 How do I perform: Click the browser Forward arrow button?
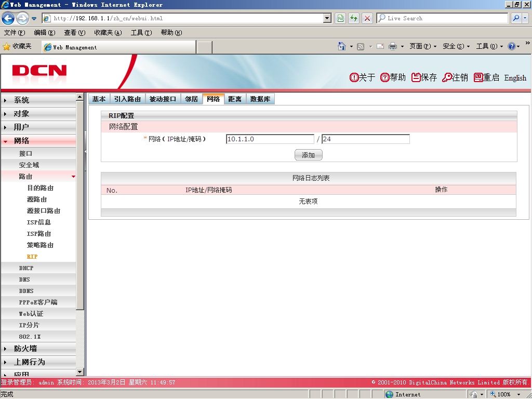click(x=22, y=18)
